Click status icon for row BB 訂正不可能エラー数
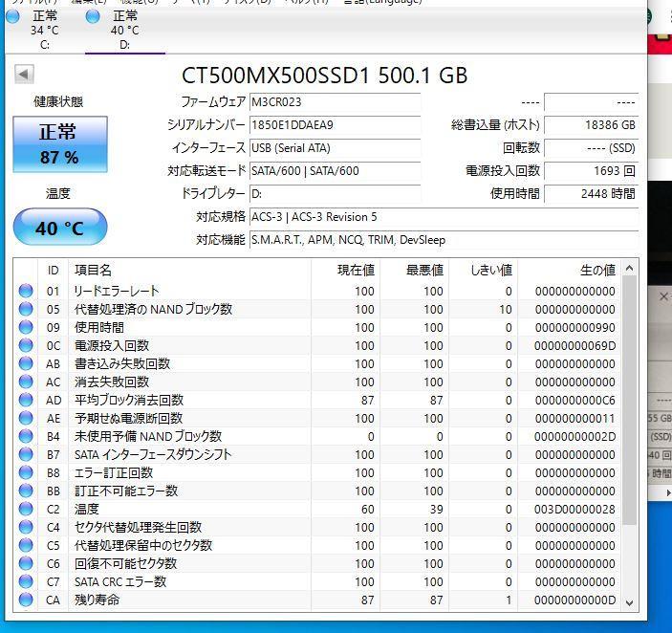This screenshot has width=672, height=633. tap(26, 491)
